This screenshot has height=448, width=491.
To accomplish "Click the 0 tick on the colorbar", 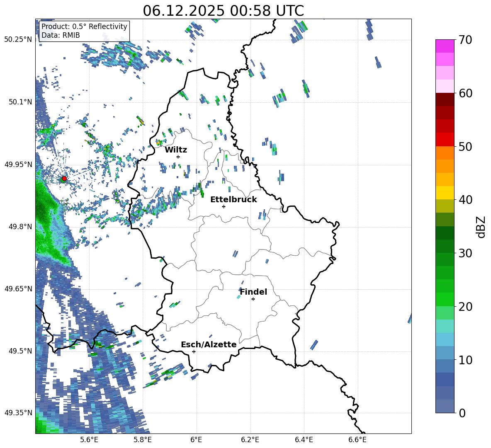I will coord(462,413).
